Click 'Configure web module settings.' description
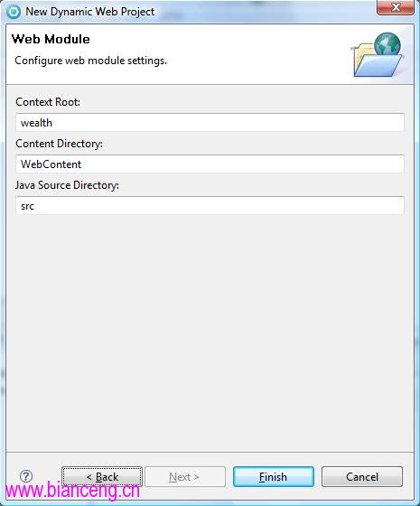Viewport: 420px width, 506px height. coord(90,61)
